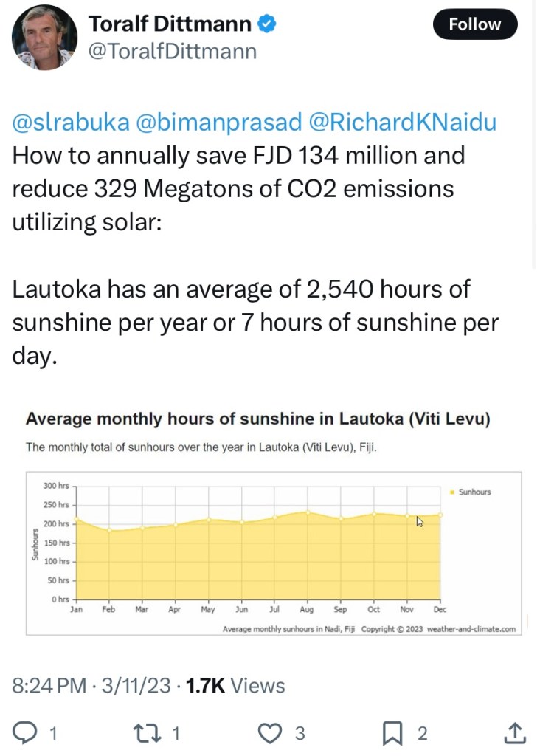540x756 pixels.
Task: Click the 8:24 PM timestamp
Action: click(x=49, y=685)
